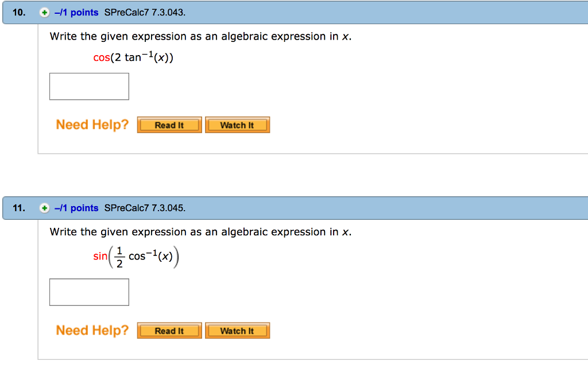Screen dimensions: 588x388
Task: Open the SPreCalc7 7.3.043 reference
Action: [144, 11]
